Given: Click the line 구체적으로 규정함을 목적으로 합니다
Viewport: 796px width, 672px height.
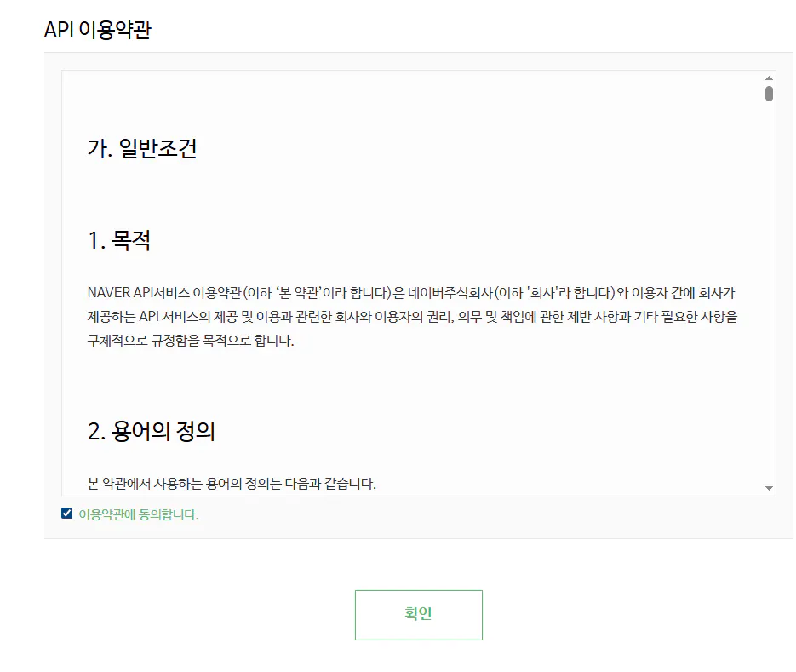Looking at the screenshot, I should [190, 341].
